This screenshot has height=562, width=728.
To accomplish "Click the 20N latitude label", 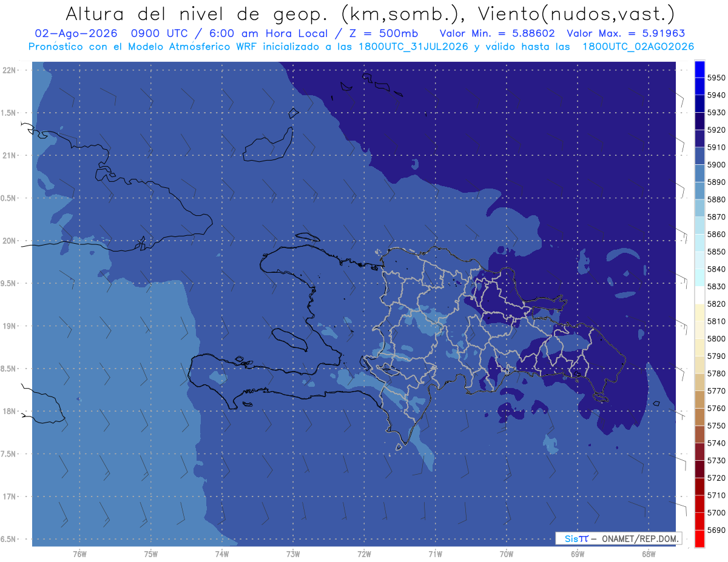I will tap(10, 241).
